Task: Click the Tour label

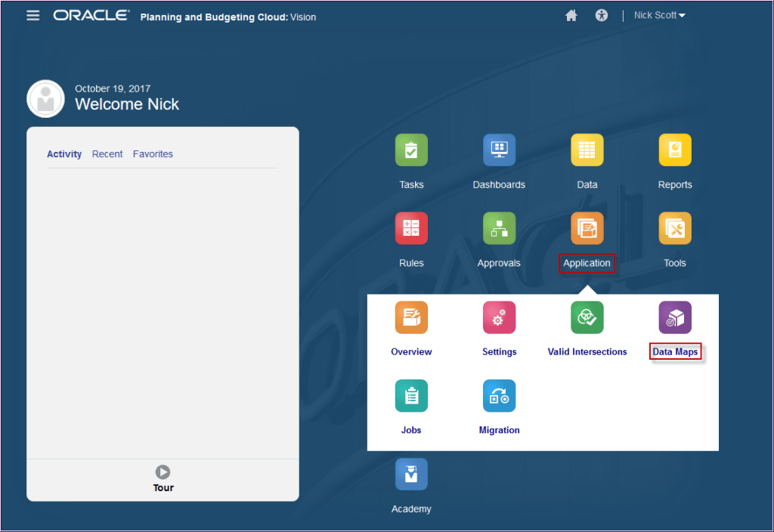Action: [x=163, y=487]
